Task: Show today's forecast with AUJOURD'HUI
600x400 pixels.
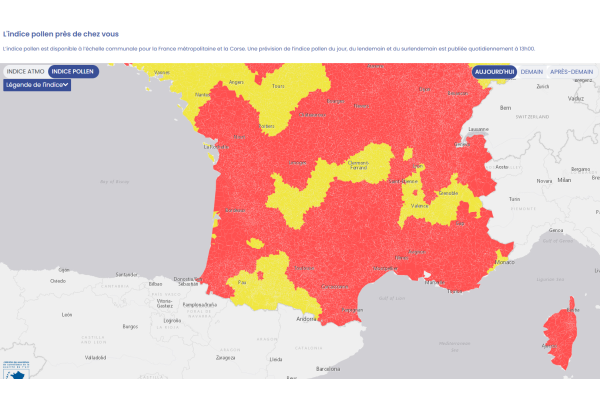Action: coord(495,72)
